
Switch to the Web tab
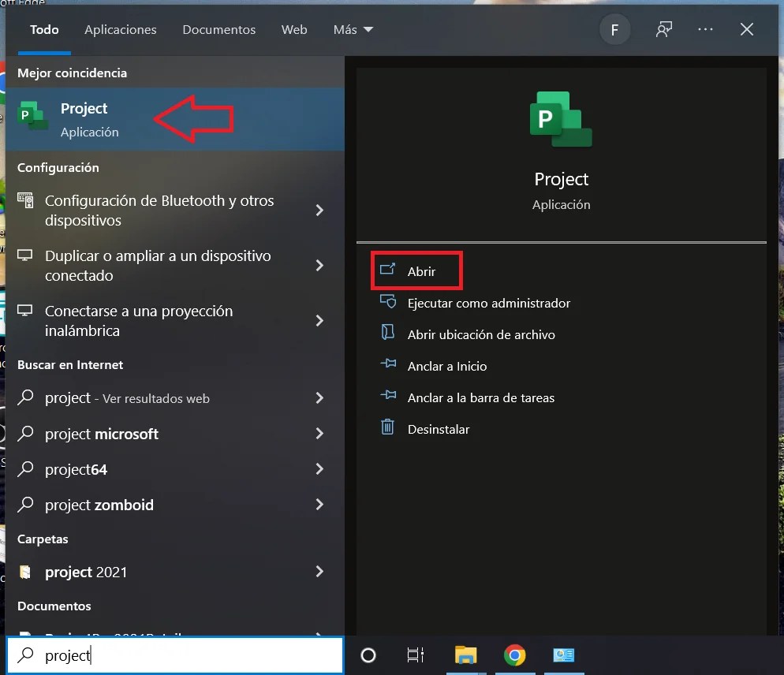pyautogui.click(x=294, y=29)
